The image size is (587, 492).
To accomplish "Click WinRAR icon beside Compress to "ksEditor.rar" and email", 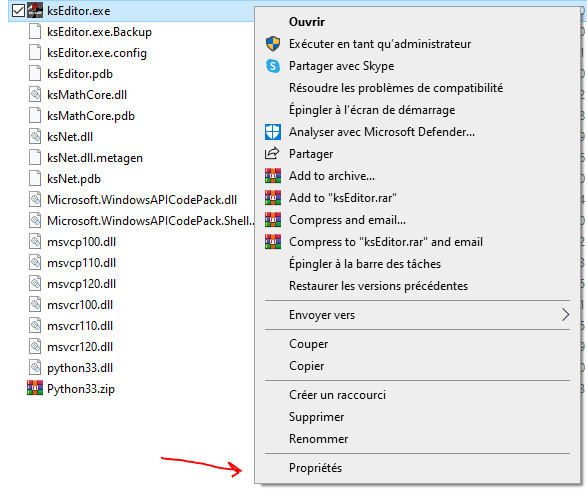I will pyautogui.click(x=273, y=242).
